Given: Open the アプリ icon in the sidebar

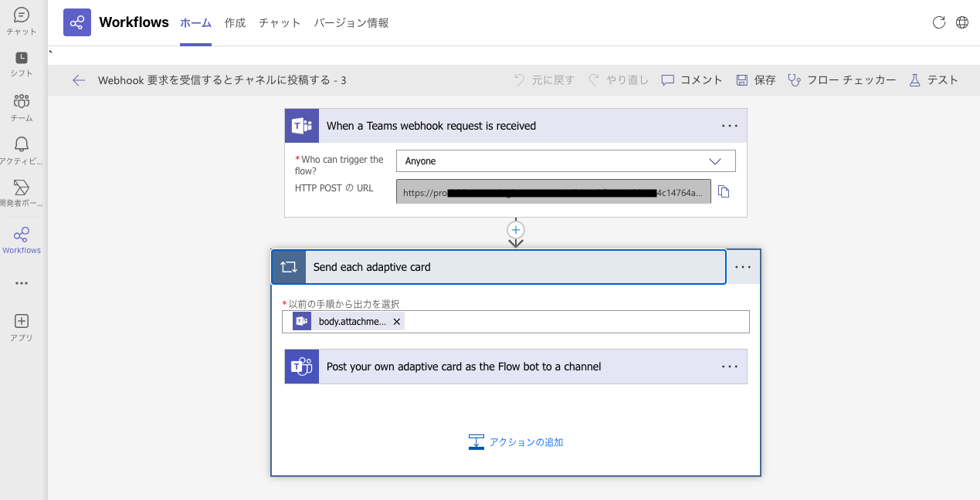Looking at the screenshot, I should pos(21,323).
